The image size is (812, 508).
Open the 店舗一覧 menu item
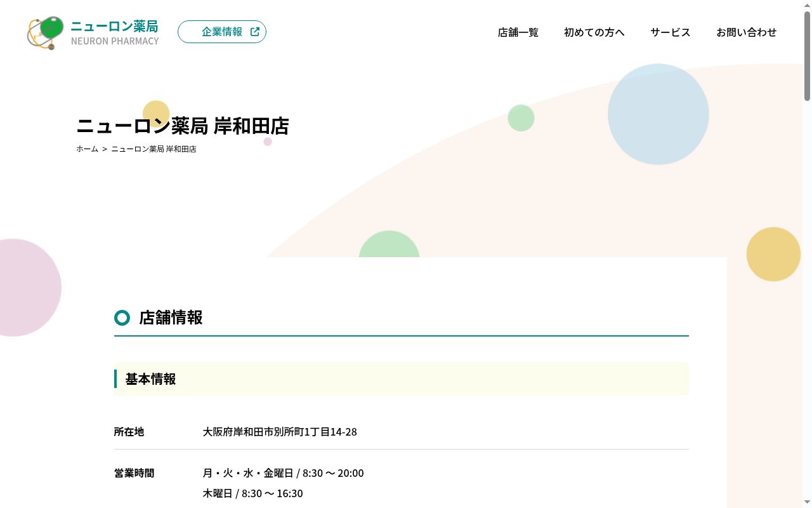tap(518, 32)
